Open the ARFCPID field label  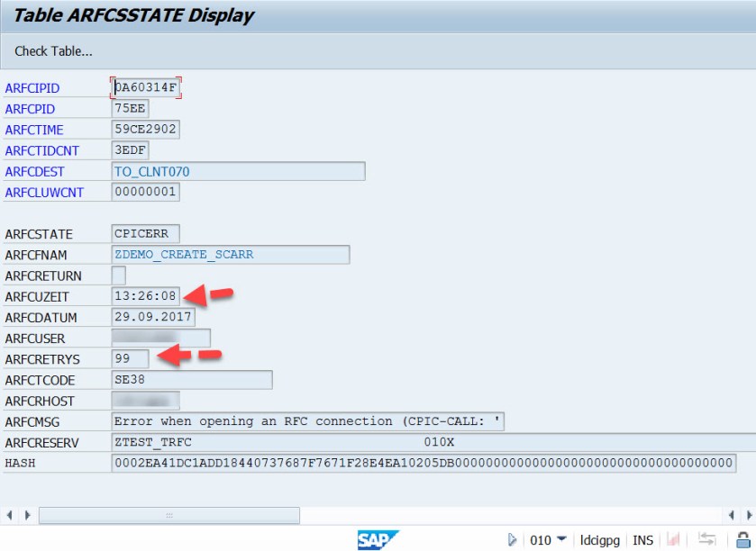pyautogui.click(x=30, y=109)
